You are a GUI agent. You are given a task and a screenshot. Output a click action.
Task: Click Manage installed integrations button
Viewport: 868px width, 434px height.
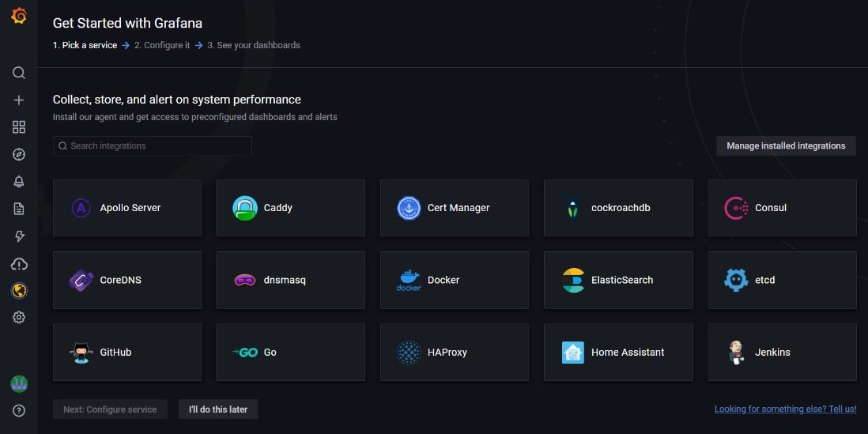(x=786, y=146)
